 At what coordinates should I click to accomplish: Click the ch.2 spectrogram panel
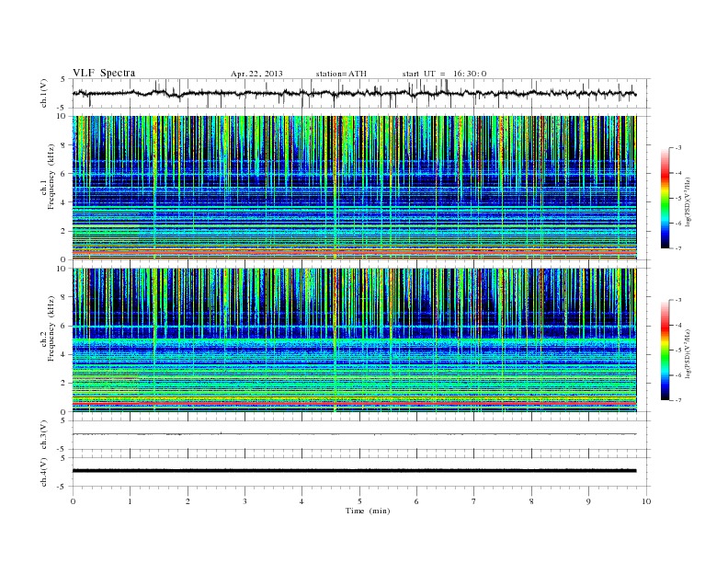(x=355, y=340)
